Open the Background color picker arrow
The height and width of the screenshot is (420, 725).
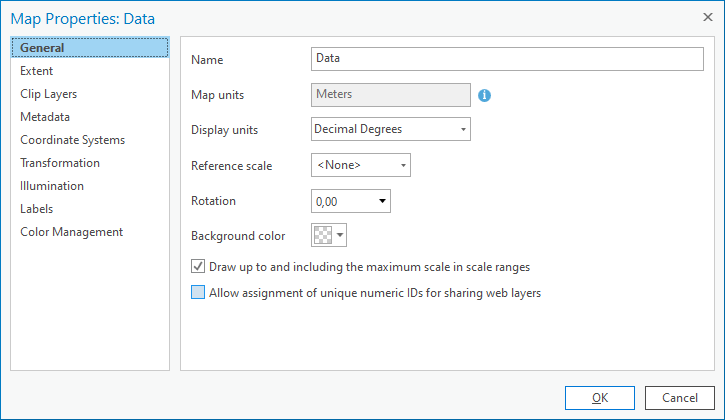341,236
